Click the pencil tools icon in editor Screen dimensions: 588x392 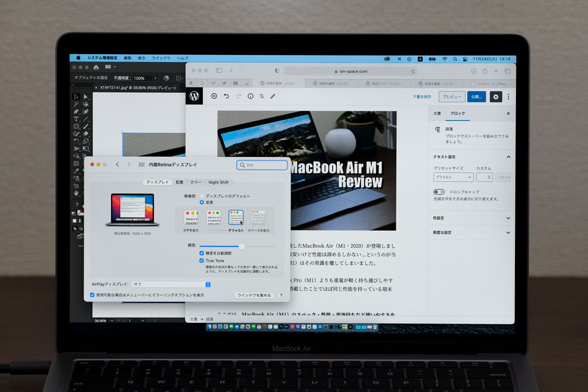273,97
